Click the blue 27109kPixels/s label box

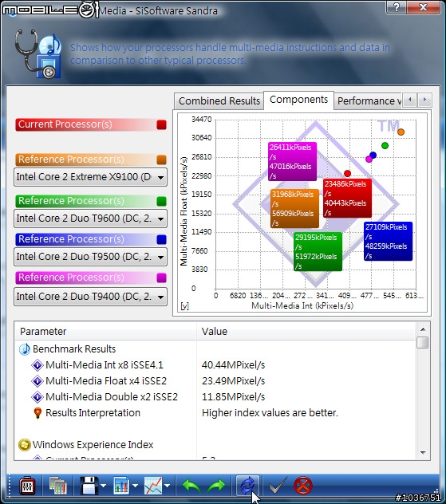tap(388, 242)
